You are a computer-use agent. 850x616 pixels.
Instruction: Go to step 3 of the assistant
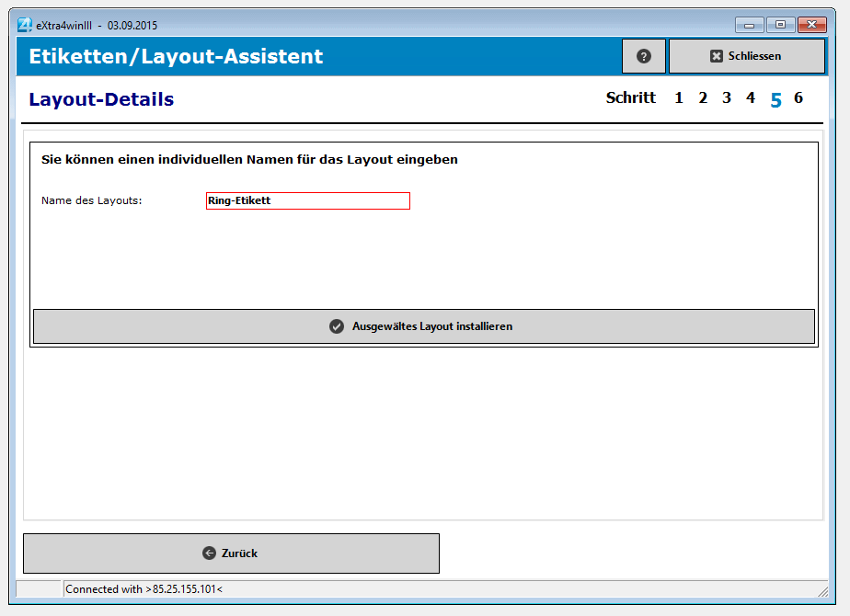(x=727, y=98)
